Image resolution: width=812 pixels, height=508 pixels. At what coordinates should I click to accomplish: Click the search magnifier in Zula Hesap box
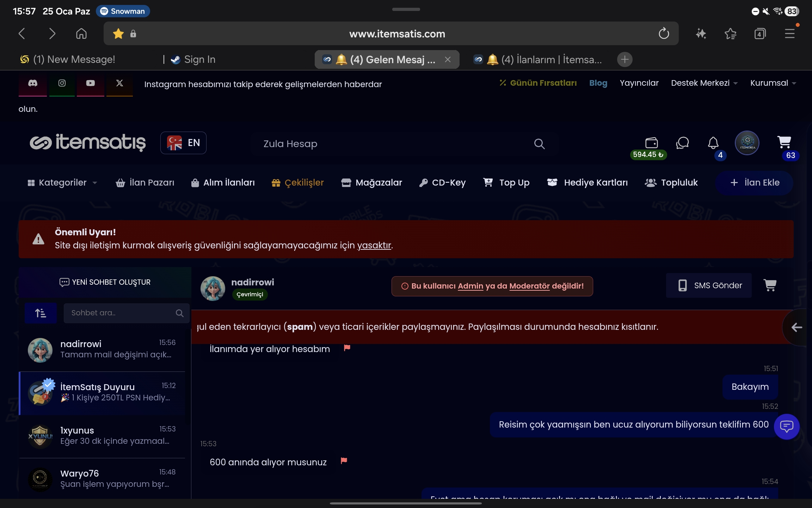point(539,144)
